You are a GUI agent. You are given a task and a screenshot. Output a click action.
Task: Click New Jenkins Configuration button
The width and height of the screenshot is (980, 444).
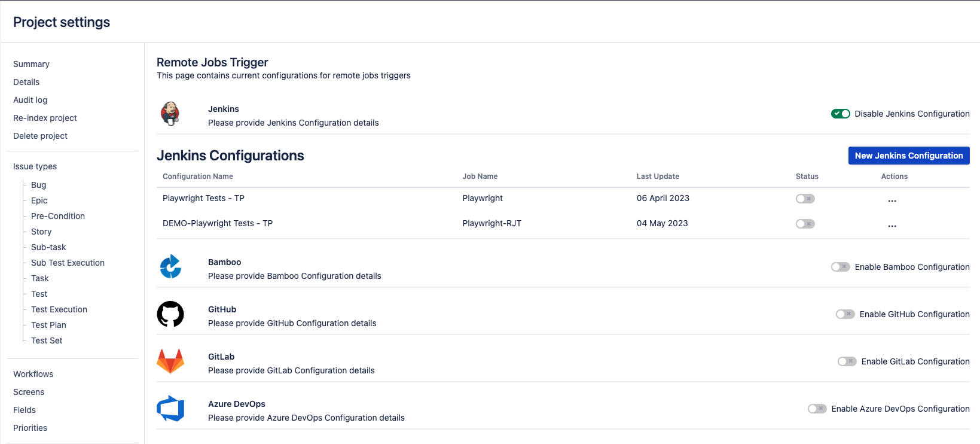909,156
